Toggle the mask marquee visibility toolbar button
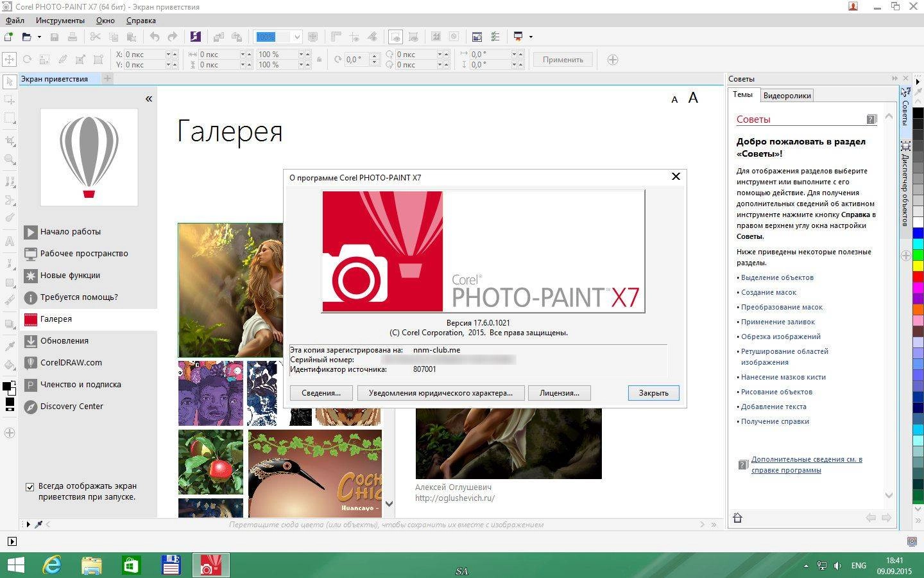 point(396,37)
